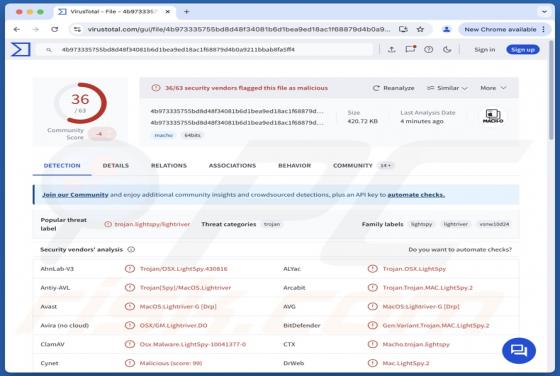
Task: Click the page vertical scrollbar
Action: (x=552, y=91)
